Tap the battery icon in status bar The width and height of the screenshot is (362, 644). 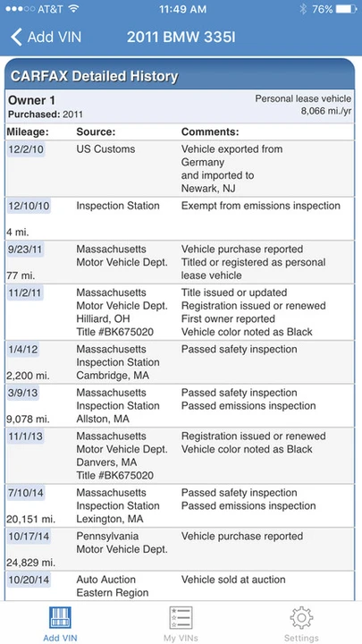tap(347, 9)
